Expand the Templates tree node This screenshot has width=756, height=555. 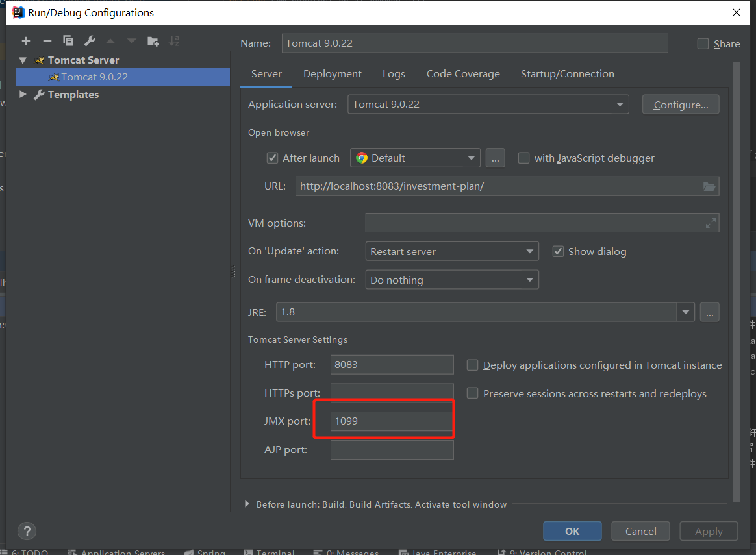23,94
